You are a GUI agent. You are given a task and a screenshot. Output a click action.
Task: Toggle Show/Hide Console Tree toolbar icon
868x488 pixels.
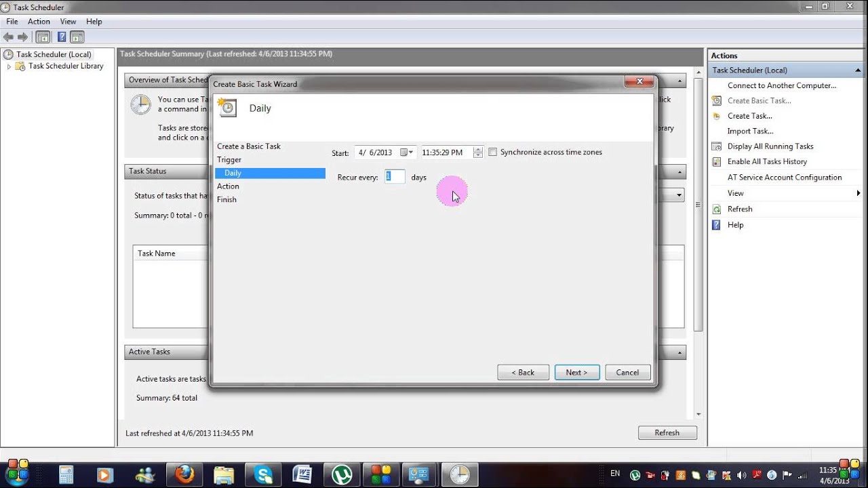tap(43, 37)
